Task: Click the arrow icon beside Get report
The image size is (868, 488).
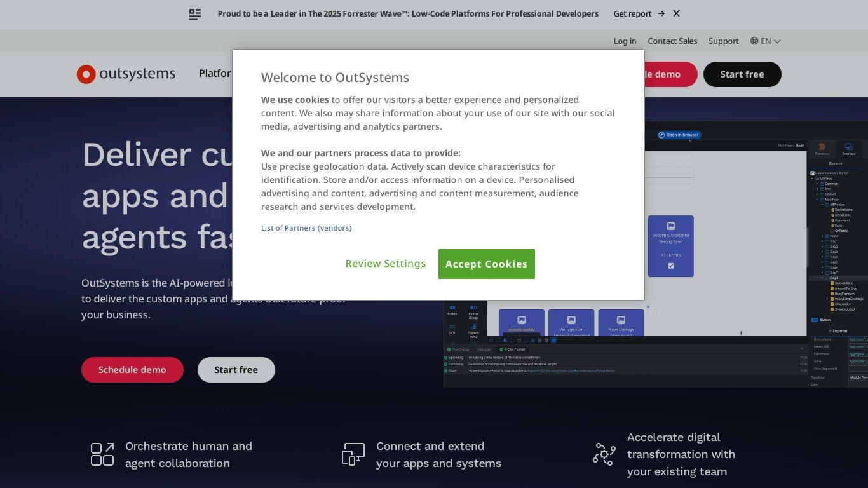Action: [661, 13]
